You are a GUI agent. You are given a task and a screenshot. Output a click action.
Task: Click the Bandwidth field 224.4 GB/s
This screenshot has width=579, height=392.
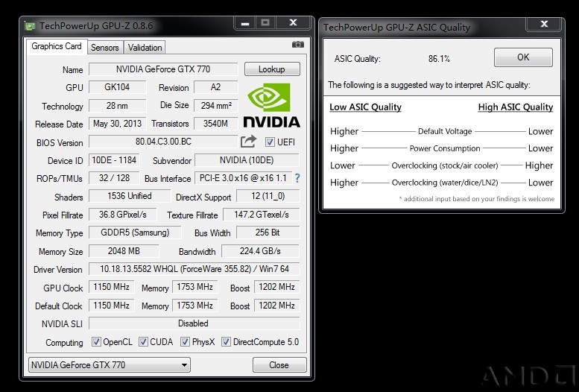260,251
